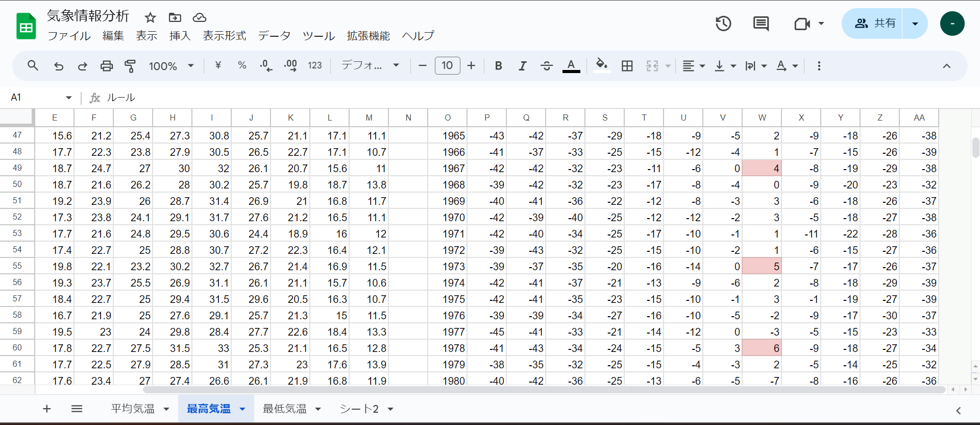
Task: Open the 表示形式 menu
Action: pos(224,36)
